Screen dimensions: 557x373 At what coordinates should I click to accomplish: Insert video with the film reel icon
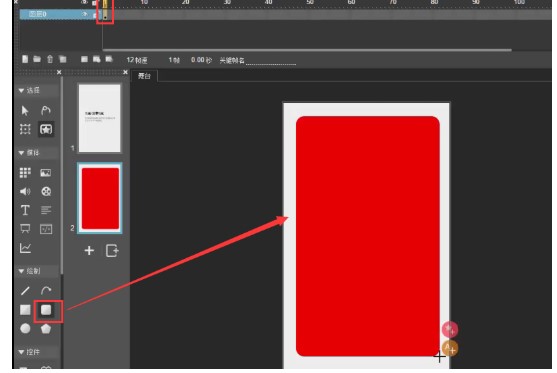(46, 191)
